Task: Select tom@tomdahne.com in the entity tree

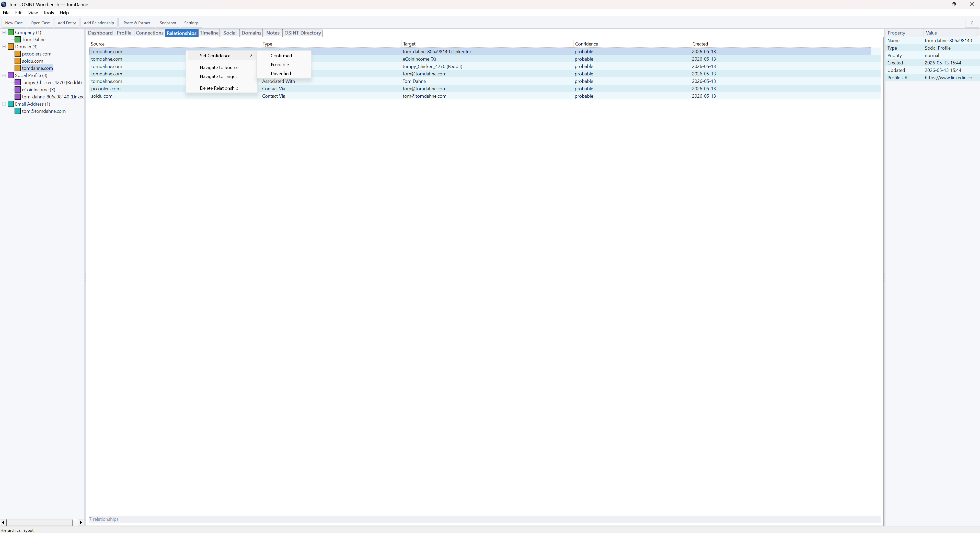Action: [x=44, y=111]
